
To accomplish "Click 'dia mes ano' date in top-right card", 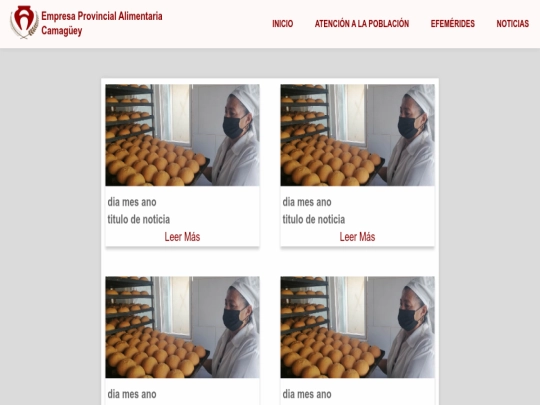I will pos(307,202).
